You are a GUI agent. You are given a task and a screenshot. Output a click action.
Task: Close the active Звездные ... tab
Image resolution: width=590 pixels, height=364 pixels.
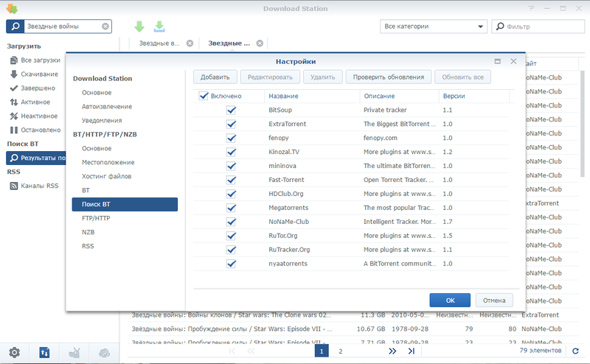pyautogui.click(x=260, y=43)
